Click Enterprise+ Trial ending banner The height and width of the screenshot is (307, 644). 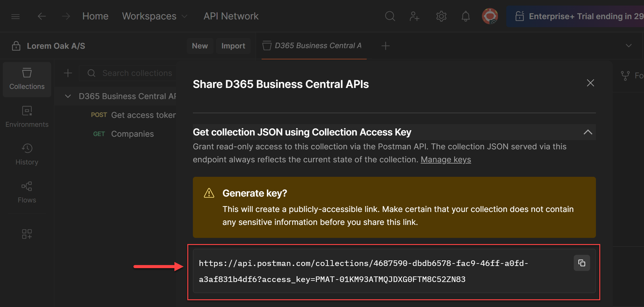coord(576,16)
